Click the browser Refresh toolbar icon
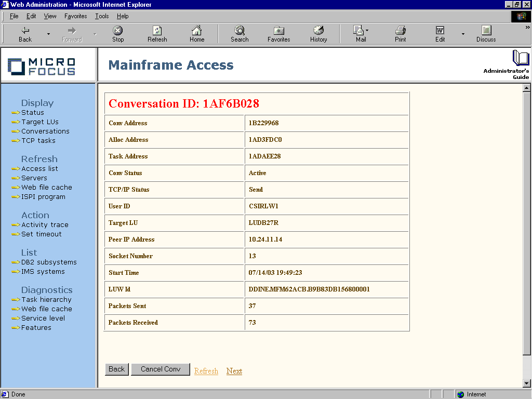The width and height of the screenshot is (532, 399). (157, 31)
